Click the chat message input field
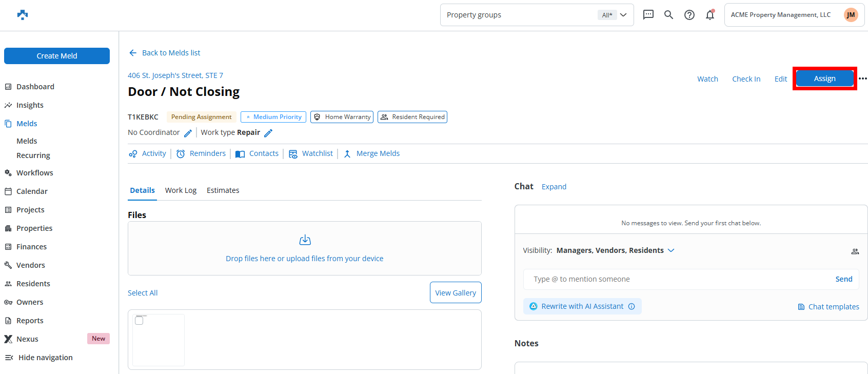 tap(677, 279)
